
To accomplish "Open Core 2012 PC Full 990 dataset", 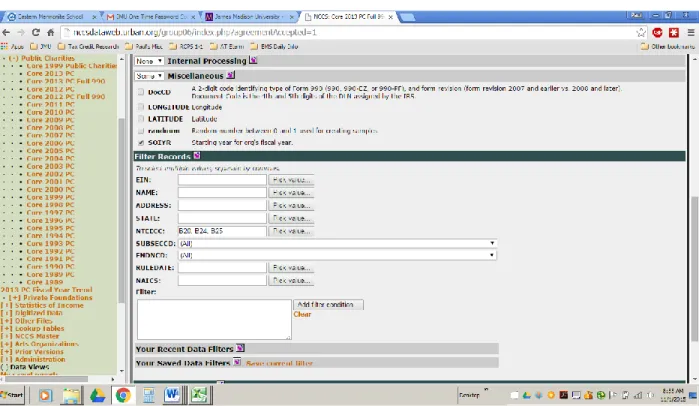I will click(x=66, y=96).
